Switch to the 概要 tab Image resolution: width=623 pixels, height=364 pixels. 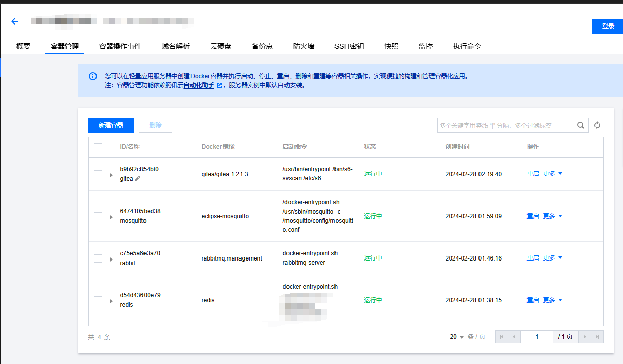(x=23, y=46)
